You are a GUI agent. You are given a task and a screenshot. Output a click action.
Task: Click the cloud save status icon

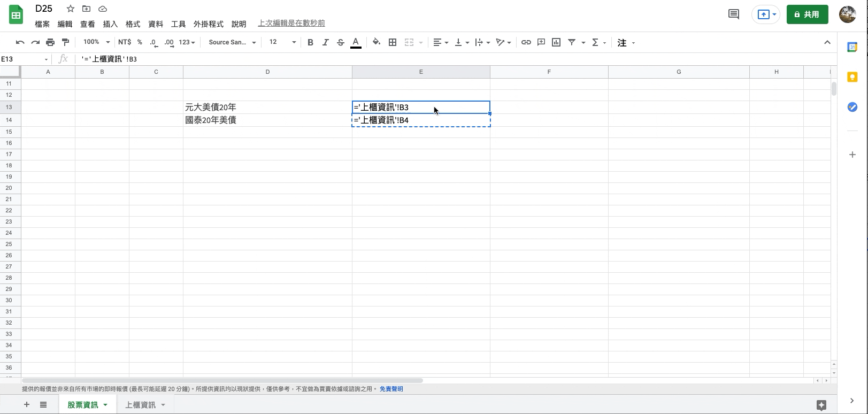(x=103, y=9)
